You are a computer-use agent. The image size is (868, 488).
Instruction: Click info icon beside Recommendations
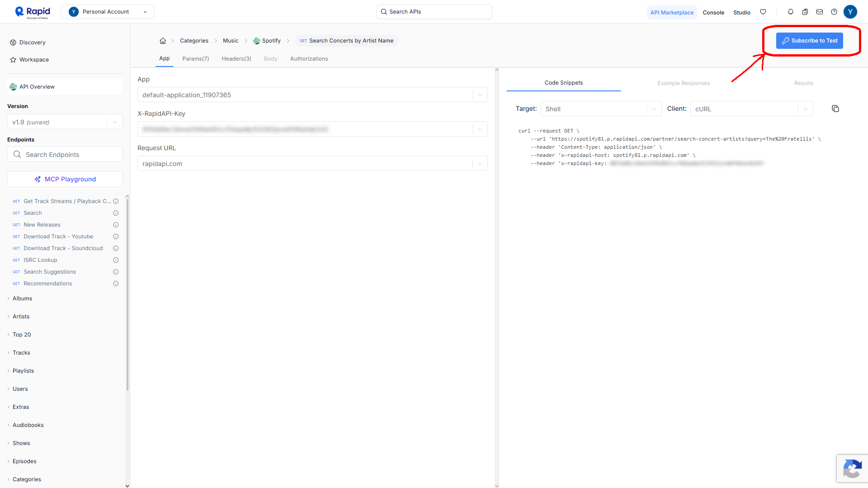tap(116, 284)
